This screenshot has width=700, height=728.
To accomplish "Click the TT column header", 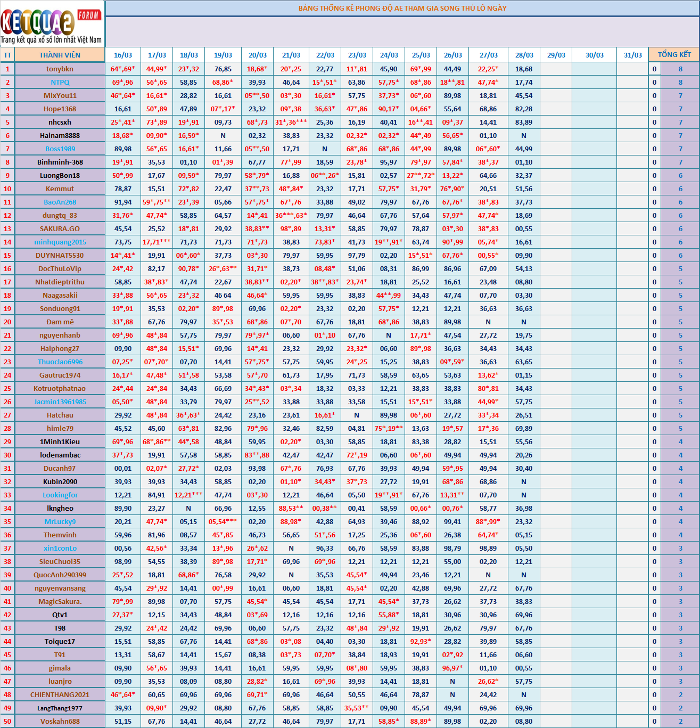I will 7,55.
